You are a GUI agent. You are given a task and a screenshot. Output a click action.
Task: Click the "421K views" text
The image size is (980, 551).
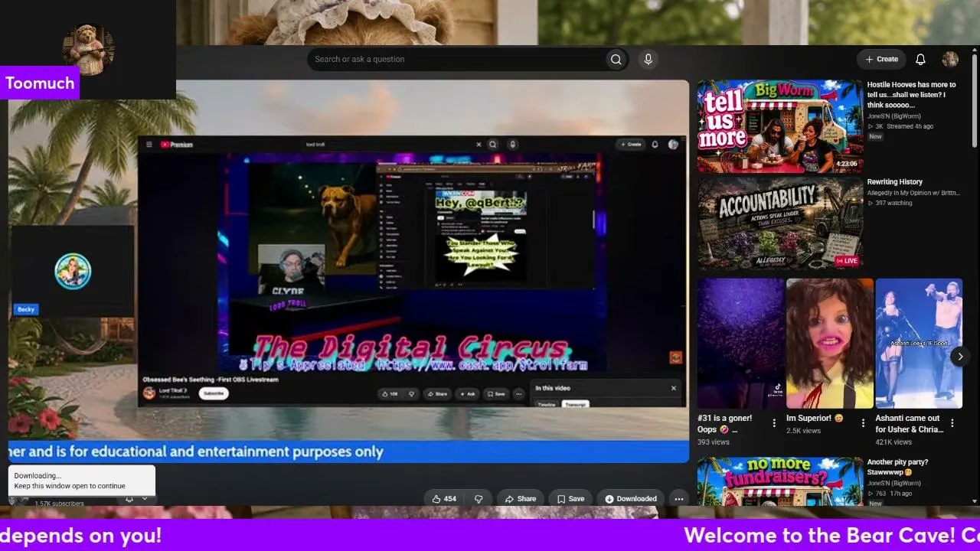pyautogui.click(x=893, y=442)
